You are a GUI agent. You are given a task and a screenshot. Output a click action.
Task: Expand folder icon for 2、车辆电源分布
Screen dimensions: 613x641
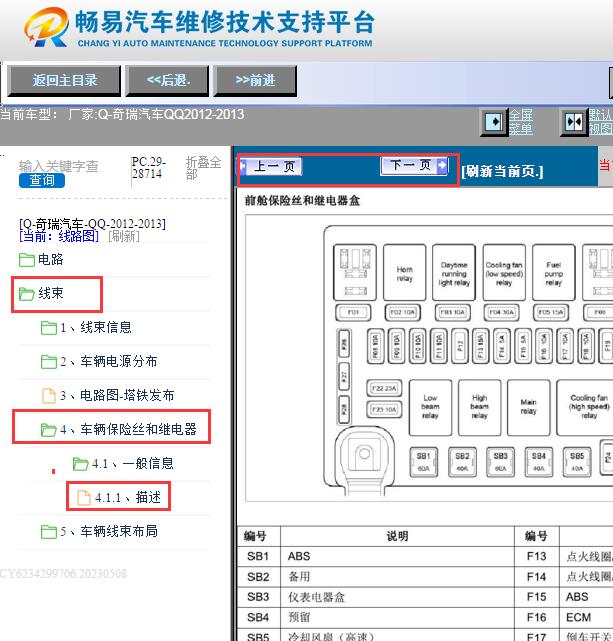click(x=49, y=362)
